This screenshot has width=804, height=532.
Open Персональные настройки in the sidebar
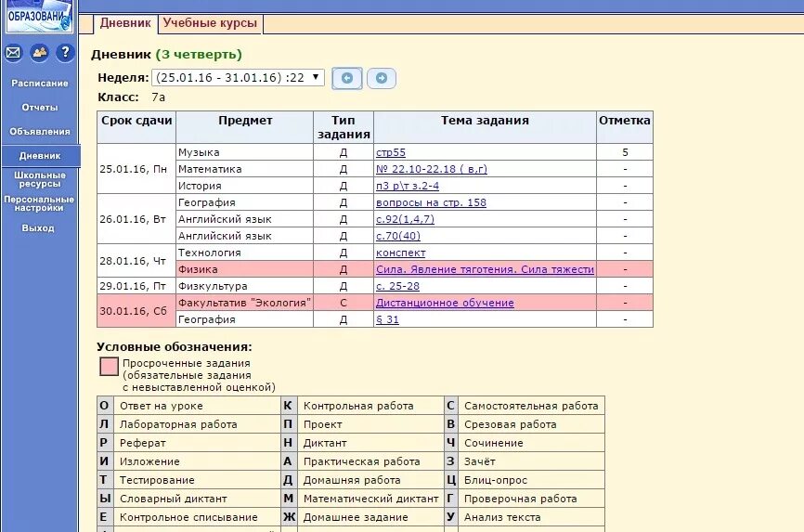pyautogui.click(x=39, y=203)
